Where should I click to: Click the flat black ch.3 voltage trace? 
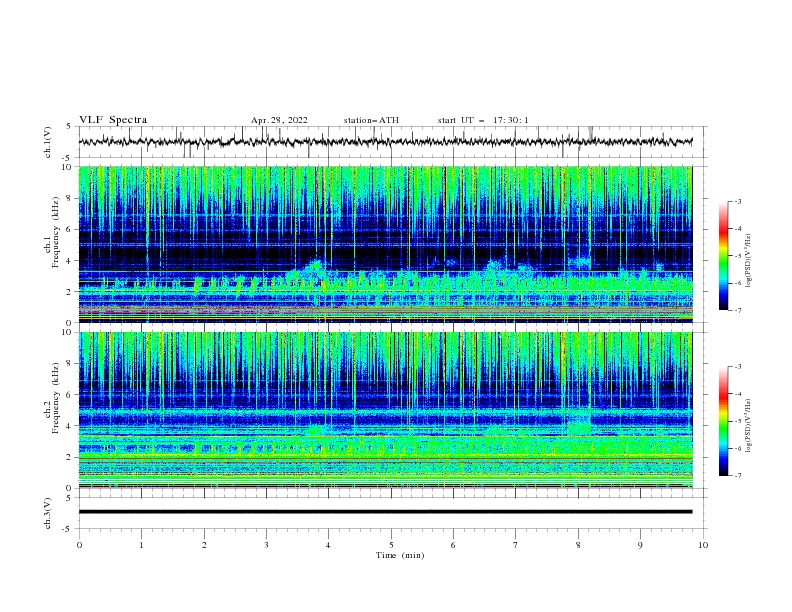(385, 512)
